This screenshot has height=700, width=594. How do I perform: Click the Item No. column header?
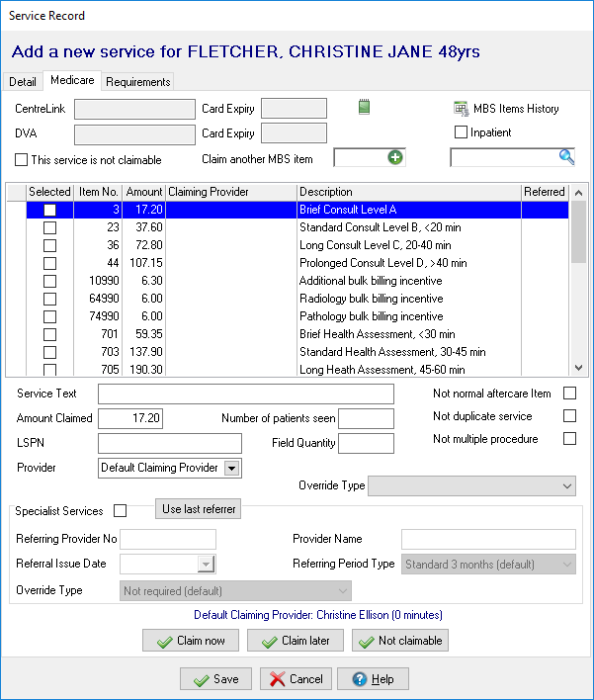[98, 192]
